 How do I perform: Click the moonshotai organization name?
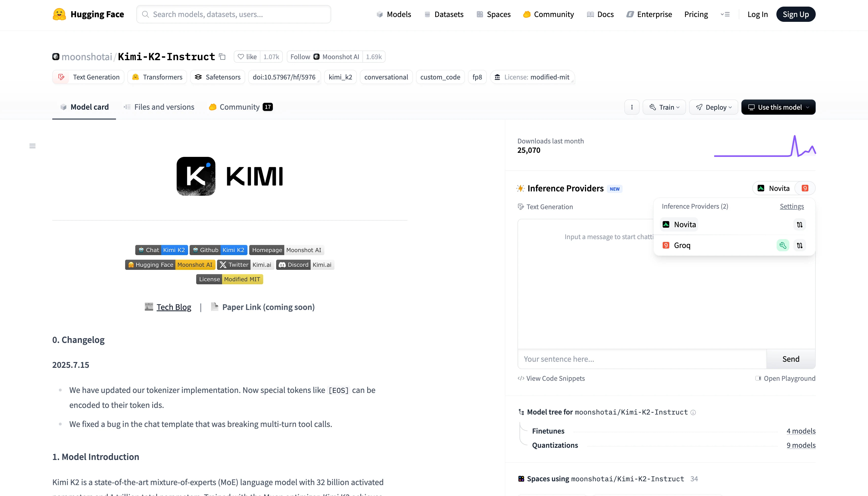(x=87, y=57)
